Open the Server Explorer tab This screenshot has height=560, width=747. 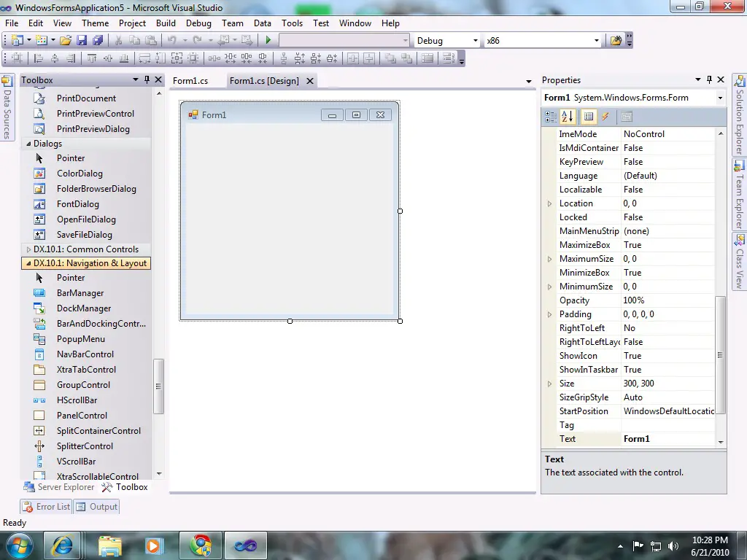click(59, 487)
